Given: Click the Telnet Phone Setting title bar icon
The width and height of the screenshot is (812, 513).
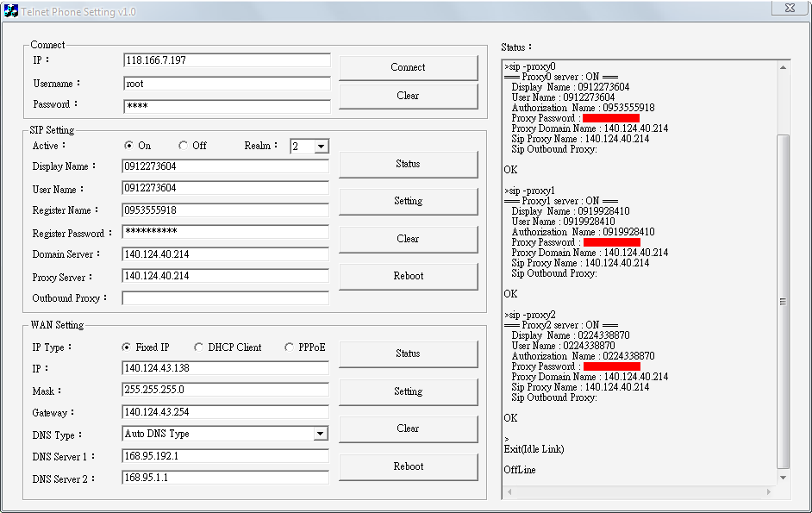Looking at the screenshot, I should click(x=10, y=11).
